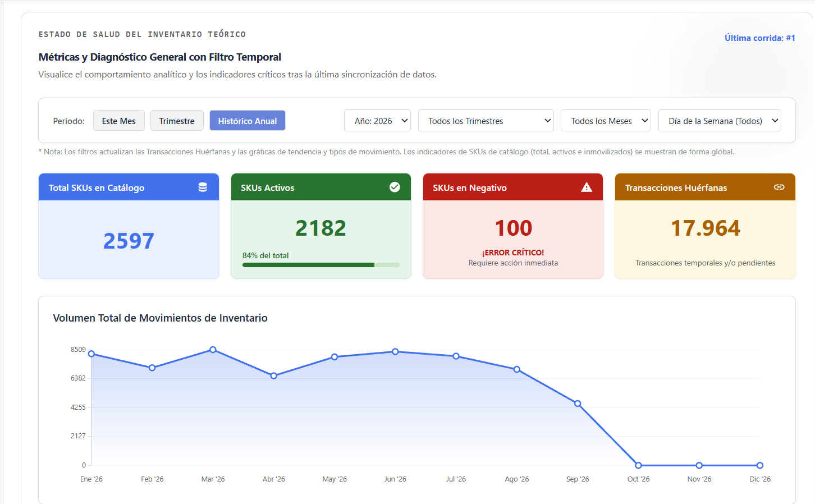
Task: Open the Año: 2026 dropdown
Action: pos(377,121)
